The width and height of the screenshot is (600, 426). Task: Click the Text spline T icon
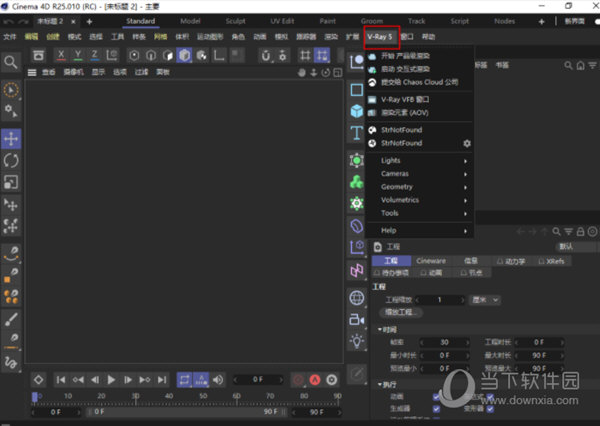pyautogui.click(x=357, y=133)
